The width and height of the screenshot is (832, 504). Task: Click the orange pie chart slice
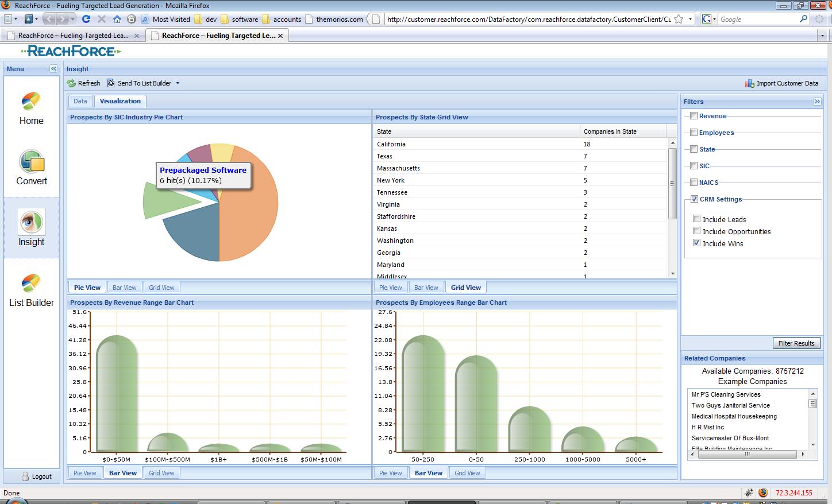(x=250, y=207)
